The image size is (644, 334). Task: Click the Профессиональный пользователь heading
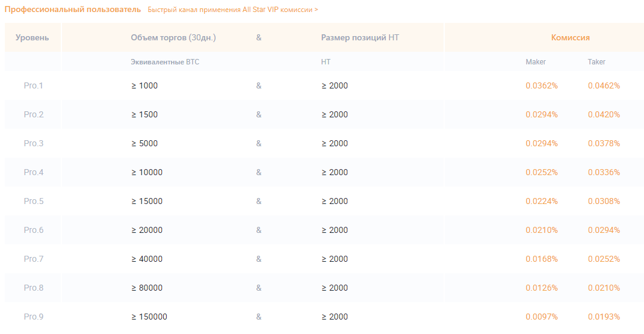pyautogui.click(x=73, y=10)
